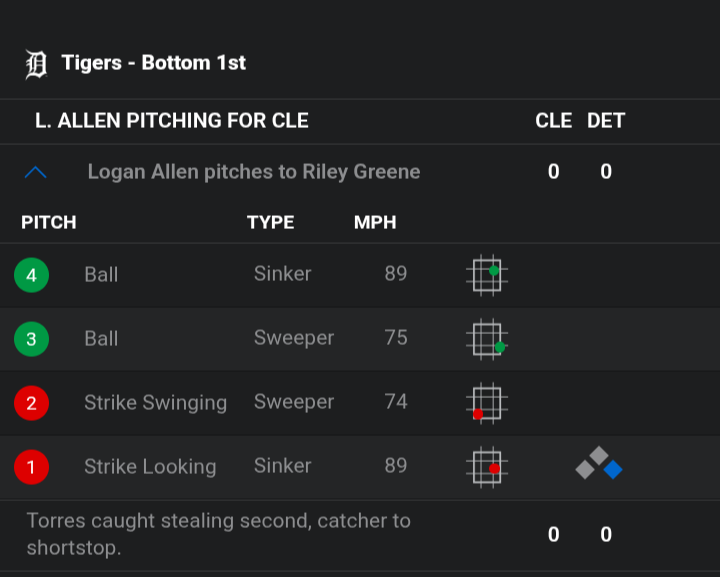Click the PITCH column header

pyautogui.click(x=49, y=223)
